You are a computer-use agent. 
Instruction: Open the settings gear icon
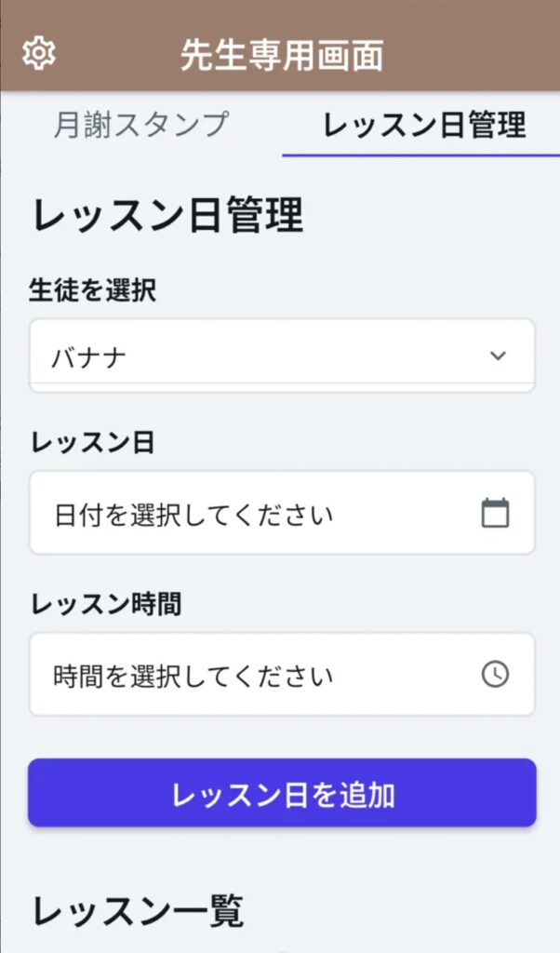(38, 54)
